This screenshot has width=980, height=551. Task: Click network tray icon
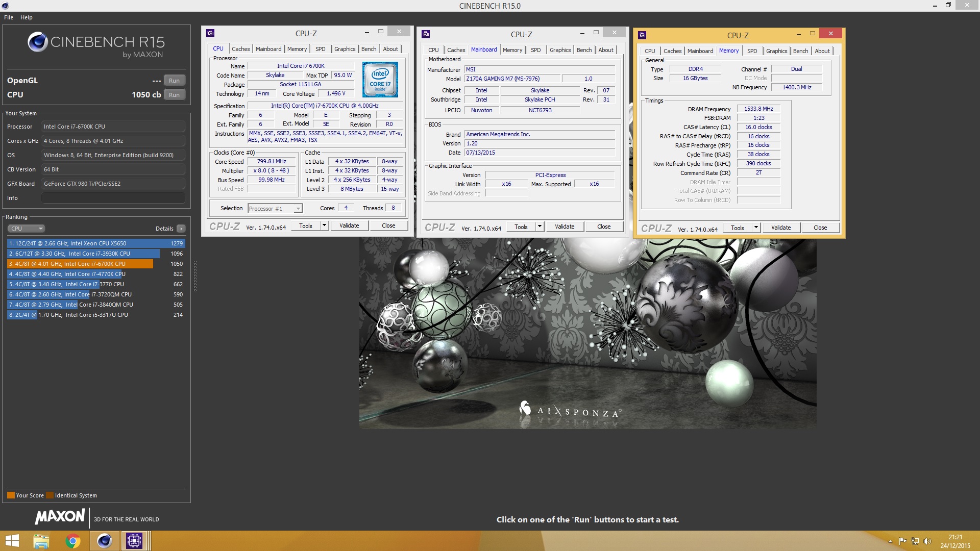point(915,541)
